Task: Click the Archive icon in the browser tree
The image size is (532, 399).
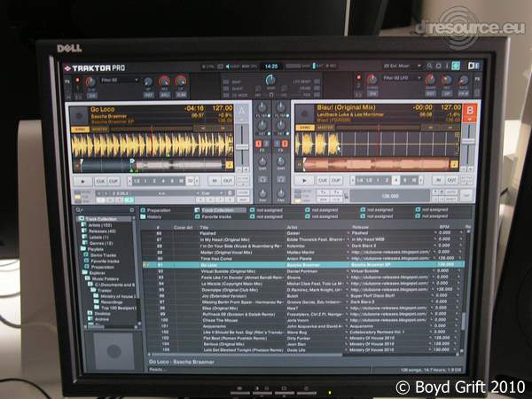Action: pos(90,319)
